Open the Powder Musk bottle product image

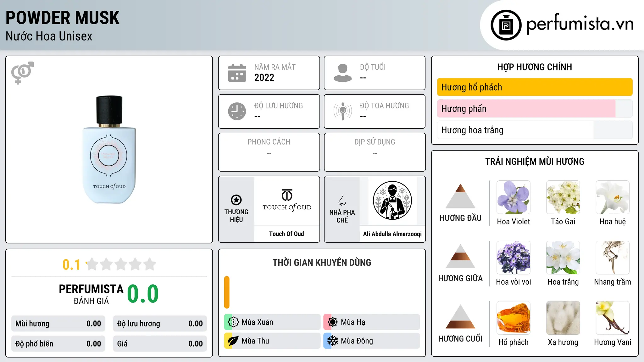109,150
